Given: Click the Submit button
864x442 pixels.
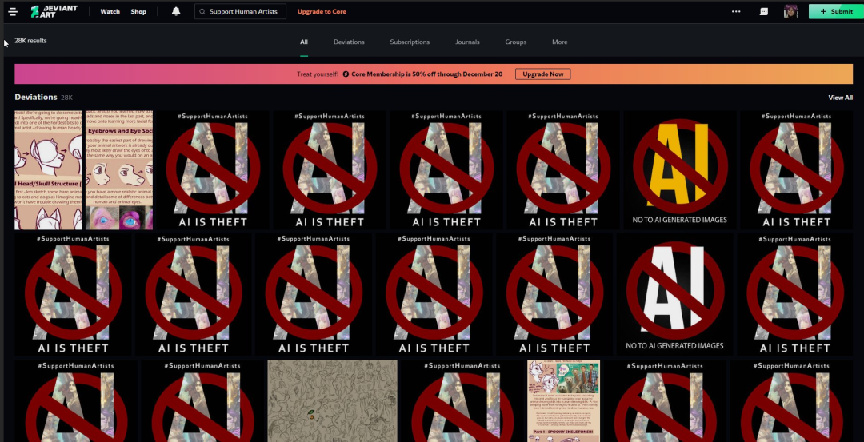Looking at the screenshot, I should [836, 12].
